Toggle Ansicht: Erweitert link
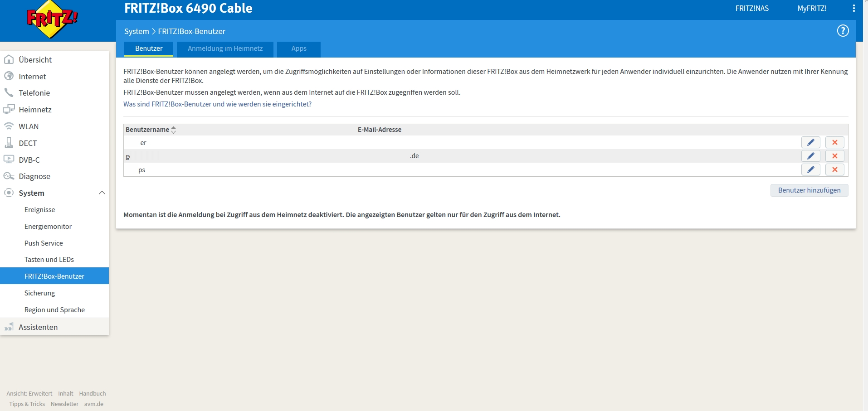The image size is (868, 411). click(x=29, y=393)
